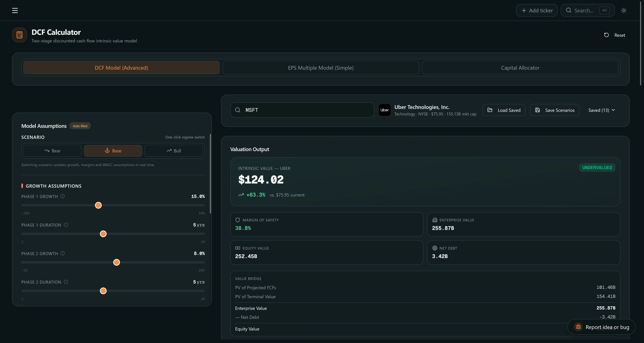Viewport: 644px width, 343px height.
Task: Open the top Search box
Action: coord(588,11)
